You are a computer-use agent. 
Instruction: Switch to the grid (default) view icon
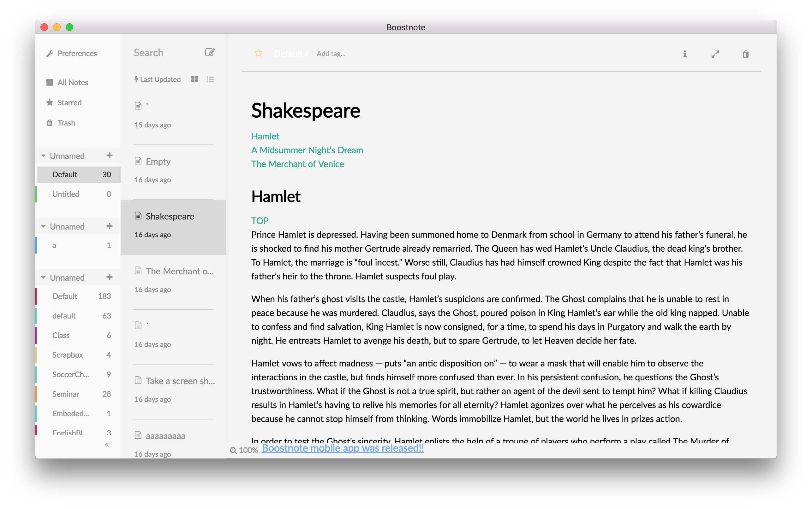coord(195,79)
